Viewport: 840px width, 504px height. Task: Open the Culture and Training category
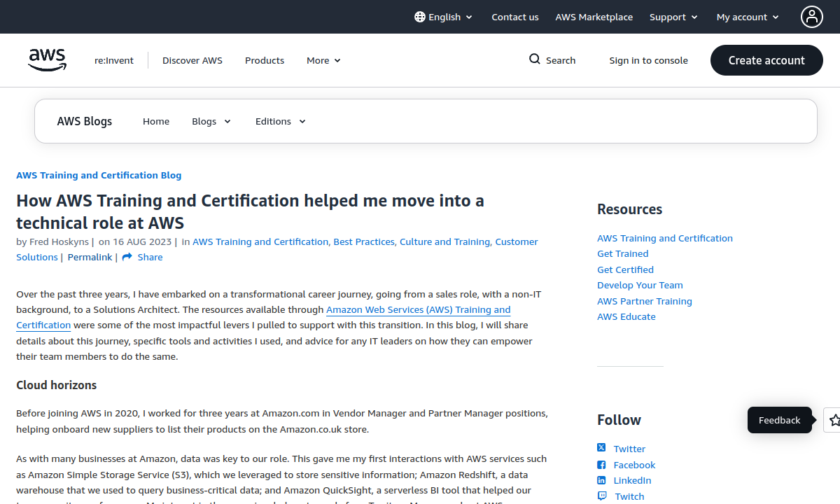(444, 241)
